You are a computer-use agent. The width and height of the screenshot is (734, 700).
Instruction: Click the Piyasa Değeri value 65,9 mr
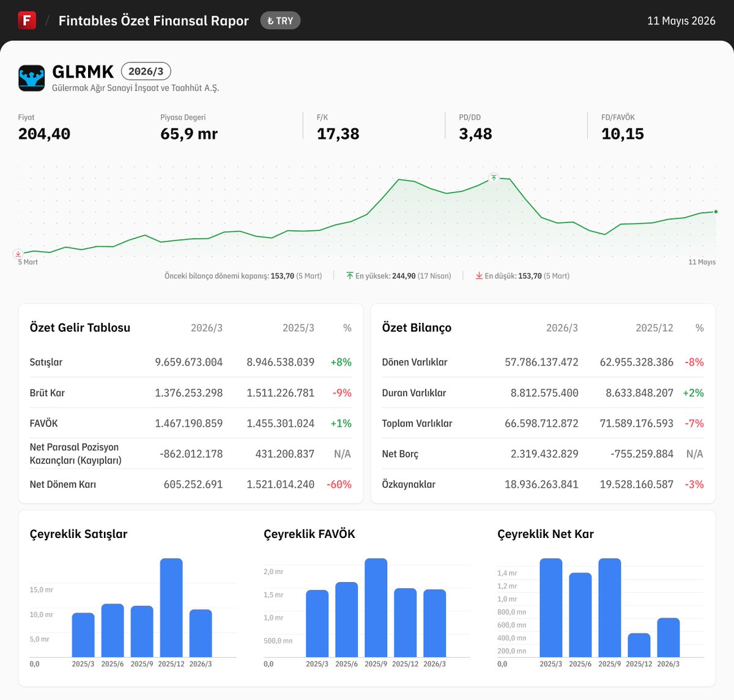click(189, 134)
